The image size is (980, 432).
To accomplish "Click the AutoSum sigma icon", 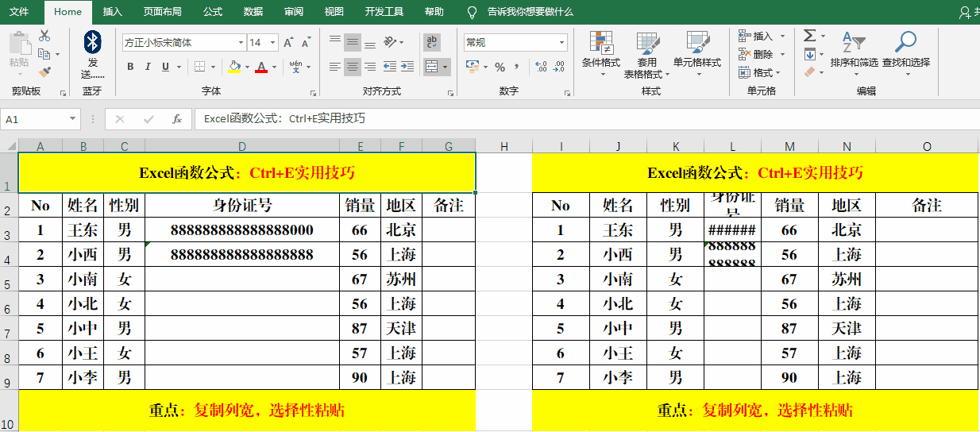I will point(809,36).
